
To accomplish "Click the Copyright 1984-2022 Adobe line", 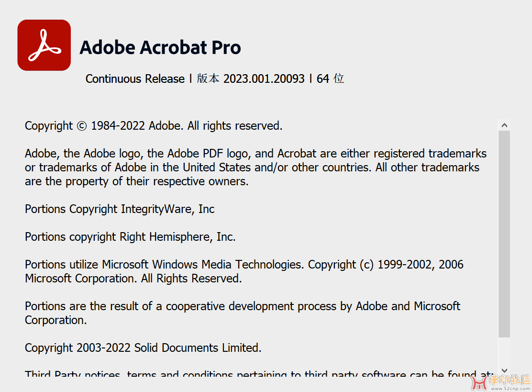I will [x=154, y=126].
